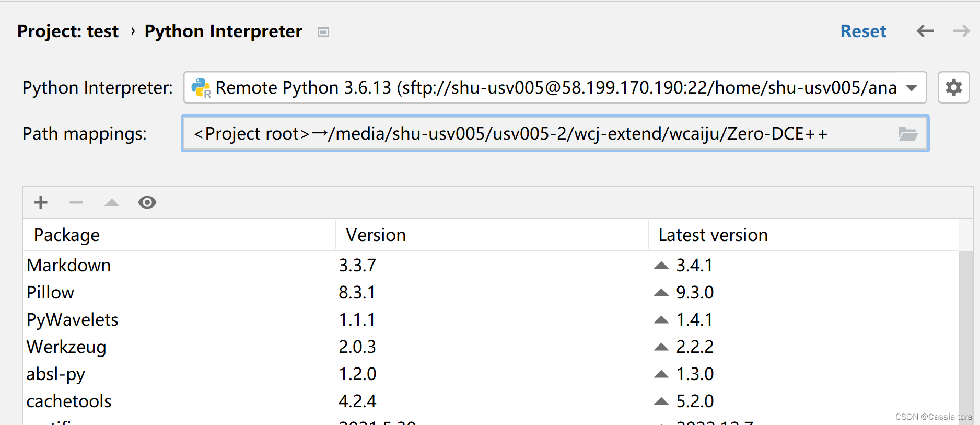Click the Path mappings input field
Screen dimensions: 980x425
click(x=555, y=134)
